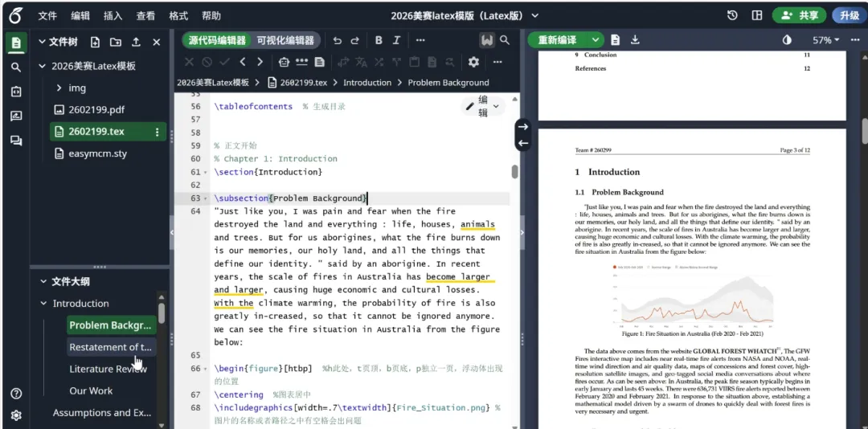
Task: Upload a file to the project
Action: pos(136,42)
